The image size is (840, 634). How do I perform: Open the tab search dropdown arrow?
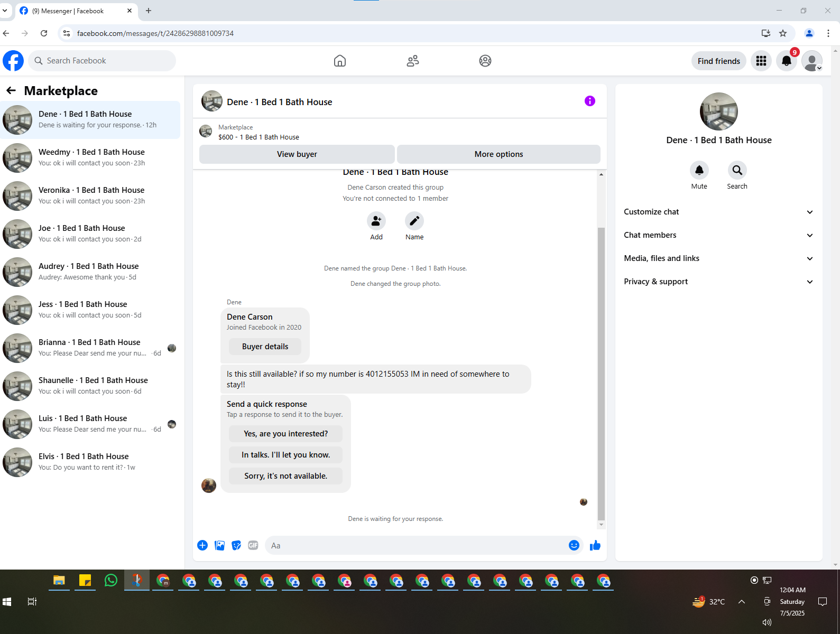tap(5, 11)
